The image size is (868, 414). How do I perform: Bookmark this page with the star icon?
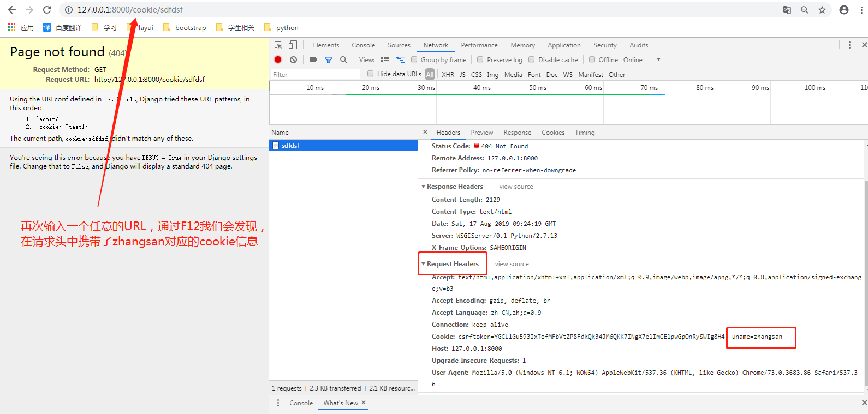coord(822,10)
